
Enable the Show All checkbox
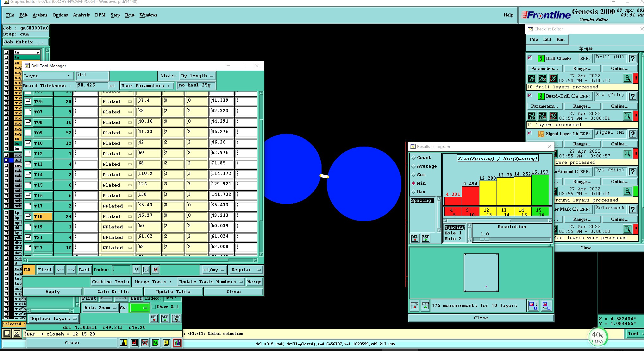pyautogui.click(x=154, y=307)
